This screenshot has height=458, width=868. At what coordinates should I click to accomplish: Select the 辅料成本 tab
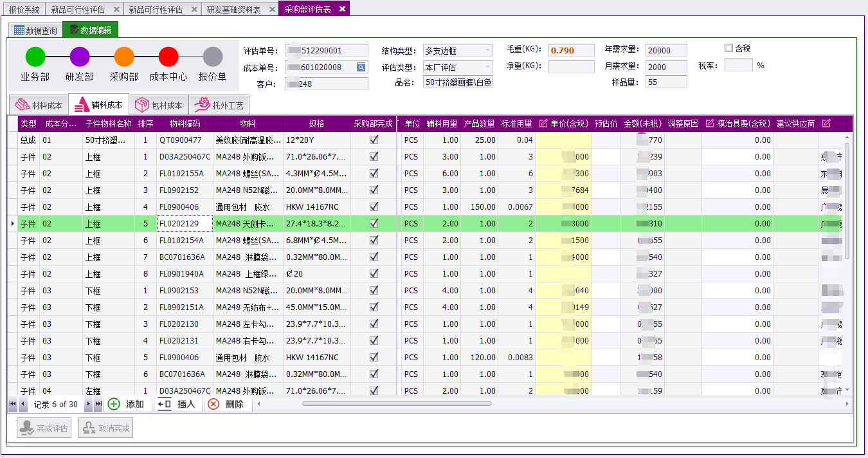pyautogui.click(x=98, y=105)
